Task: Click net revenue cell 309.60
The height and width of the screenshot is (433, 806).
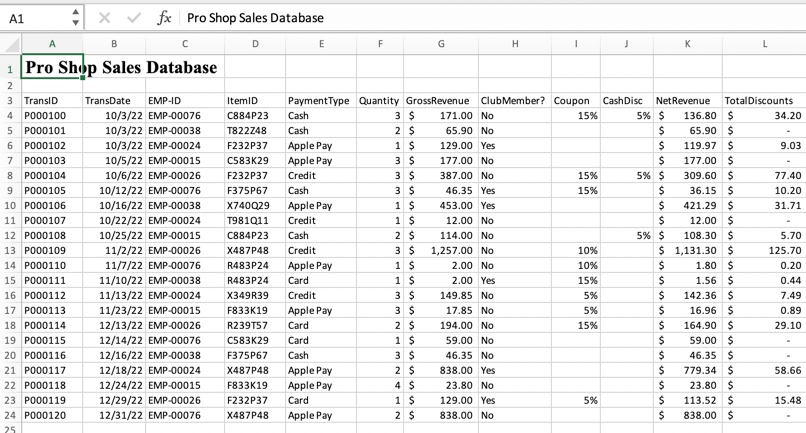Action: click(x=688, y=175)
